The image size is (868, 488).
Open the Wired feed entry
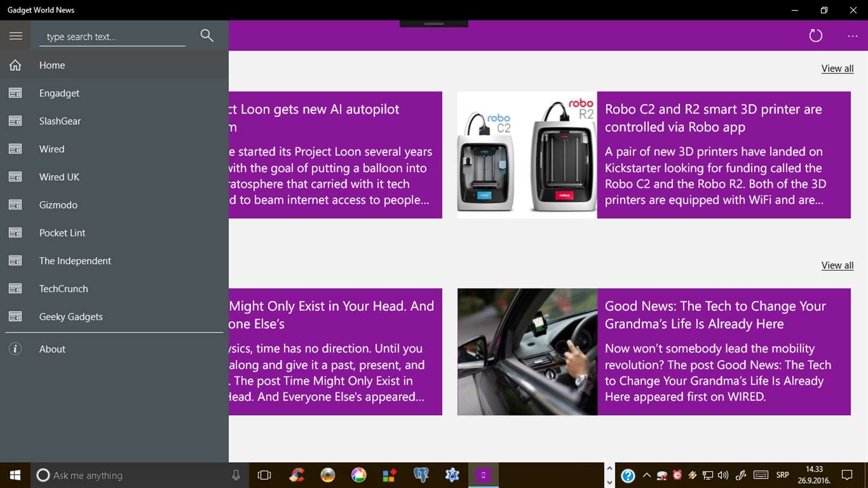tap(115, 149)
